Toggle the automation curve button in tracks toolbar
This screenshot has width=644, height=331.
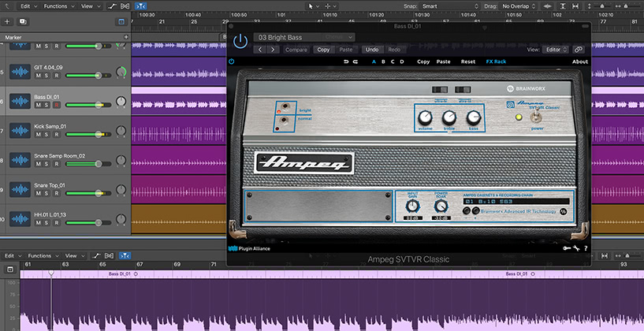coord(112,6)
